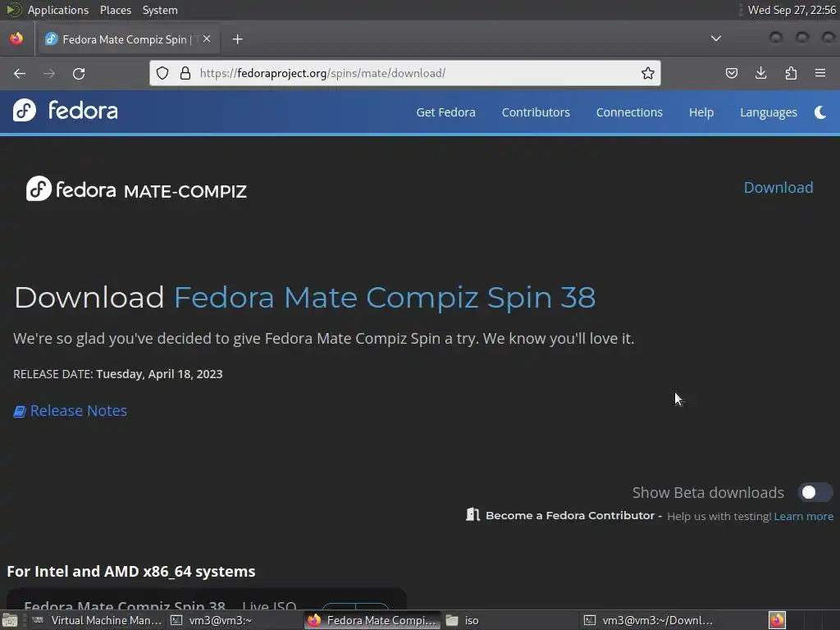Click the show desktop icon in bottom panel
The image size is (840, 630).
click(x=10, y=620)
